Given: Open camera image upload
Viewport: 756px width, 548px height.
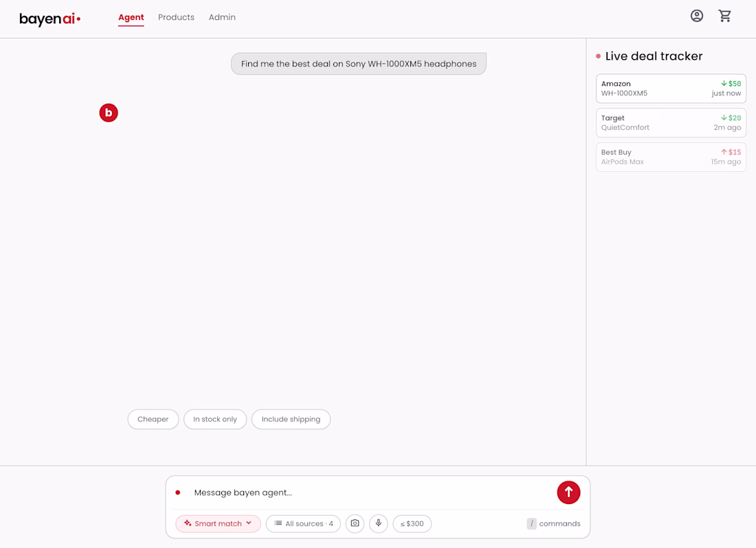Looking at the screenshot, I should (x=355, y=523).
